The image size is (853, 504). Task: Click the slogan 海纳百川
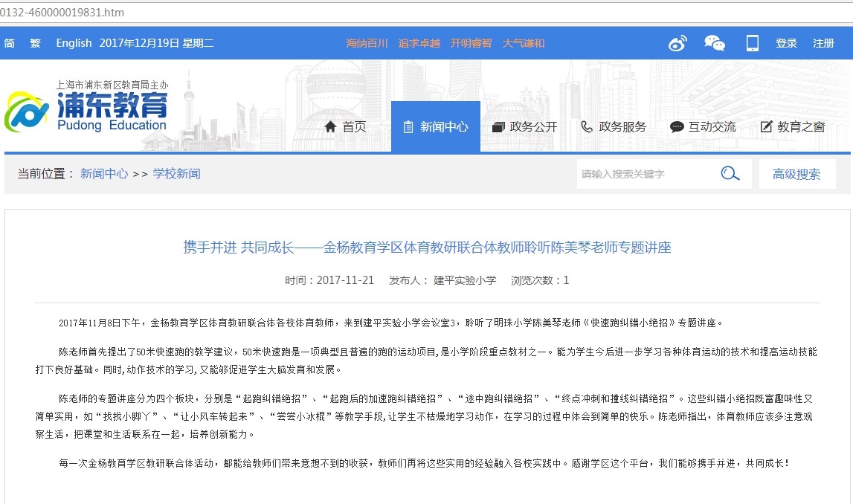pos(367,43)
